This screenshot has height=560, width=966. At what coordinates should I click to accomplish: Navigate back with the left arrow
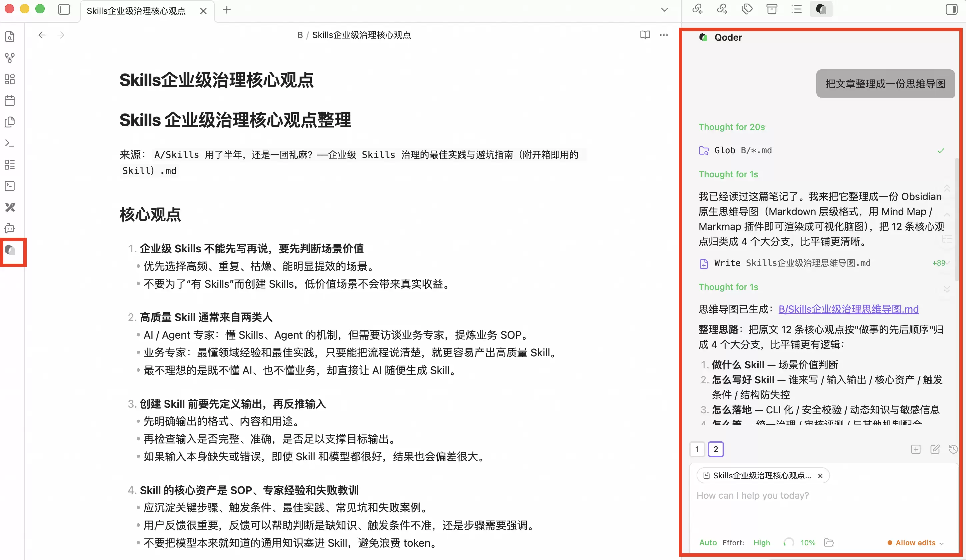pos(42,35)
